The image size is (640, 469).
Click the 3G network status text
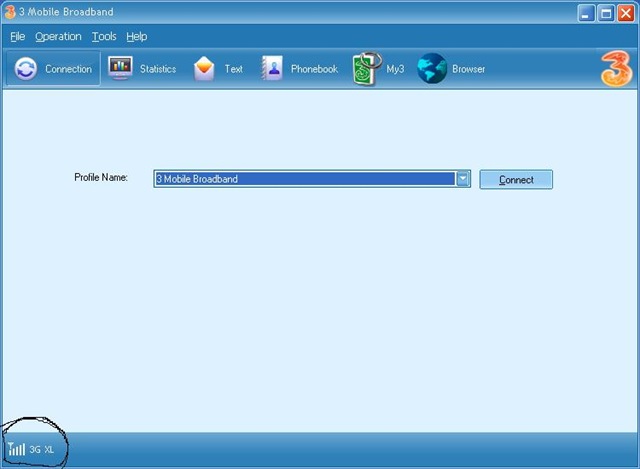(x=35, y=450)
